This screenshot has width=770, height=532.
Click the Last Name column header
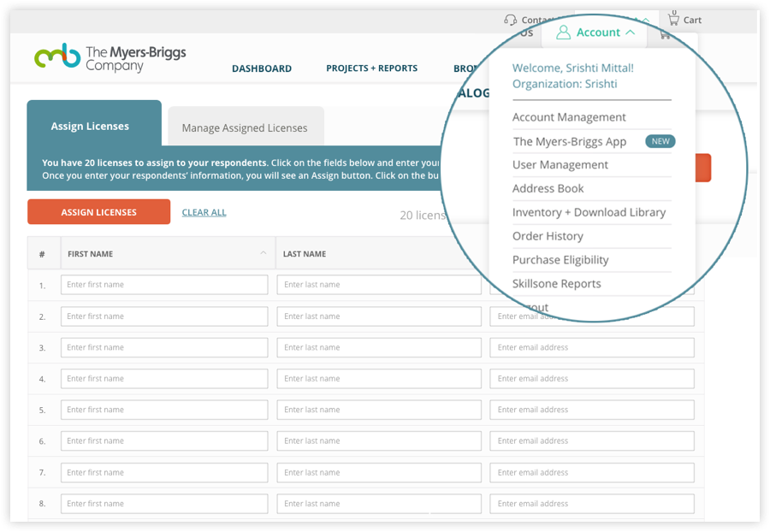[x=305, y=254]
